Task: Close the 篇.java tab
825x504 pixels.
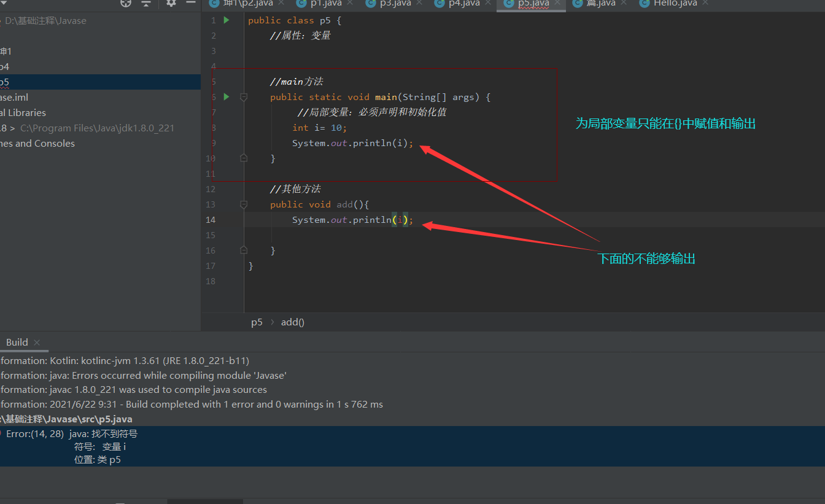Action: coord(622,3)
